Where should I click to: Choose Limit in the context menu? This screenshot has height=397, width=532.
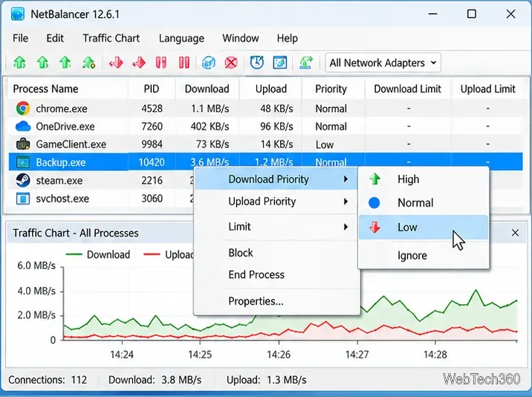pos(276,227)
